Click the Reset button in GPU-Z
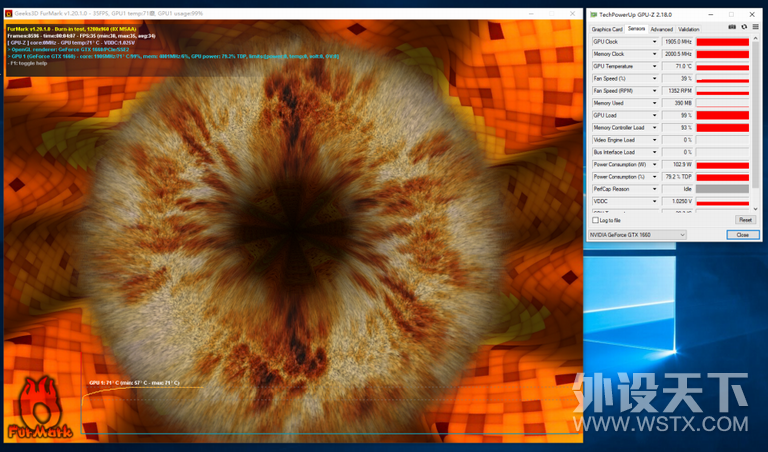Image resolution: width=768 pixels, height=452 pixels. (745, 220)
